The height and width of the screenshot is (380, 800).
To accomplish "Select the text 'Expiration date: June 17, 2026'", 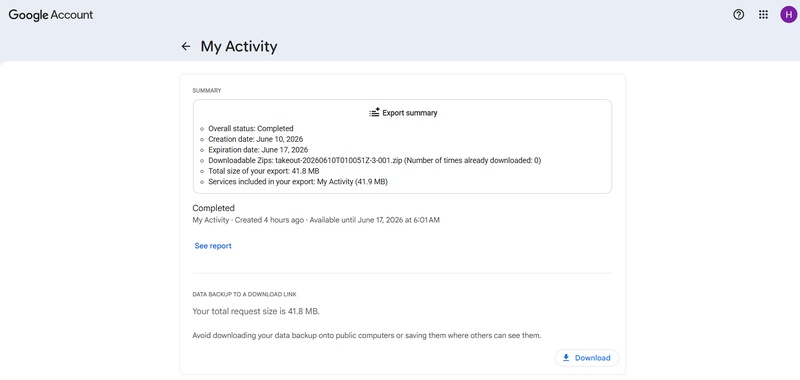I will point(258,150).
